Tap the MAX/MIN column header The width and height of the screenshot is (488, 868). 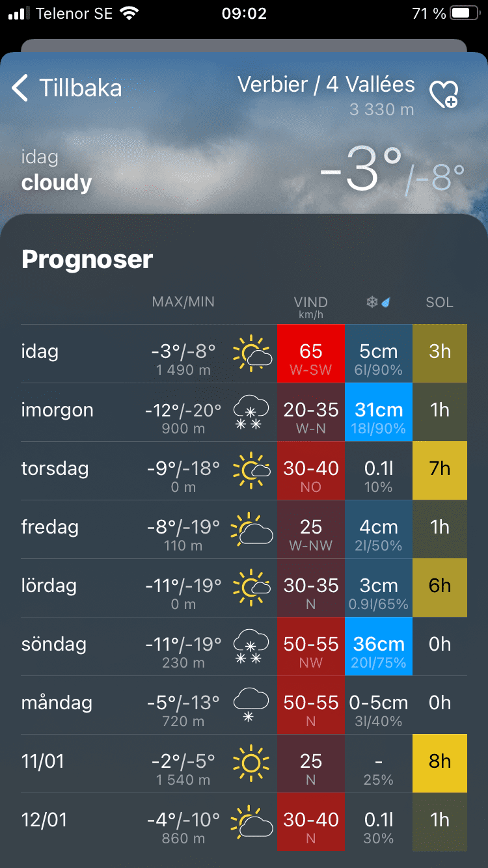(x=183, y=302)
